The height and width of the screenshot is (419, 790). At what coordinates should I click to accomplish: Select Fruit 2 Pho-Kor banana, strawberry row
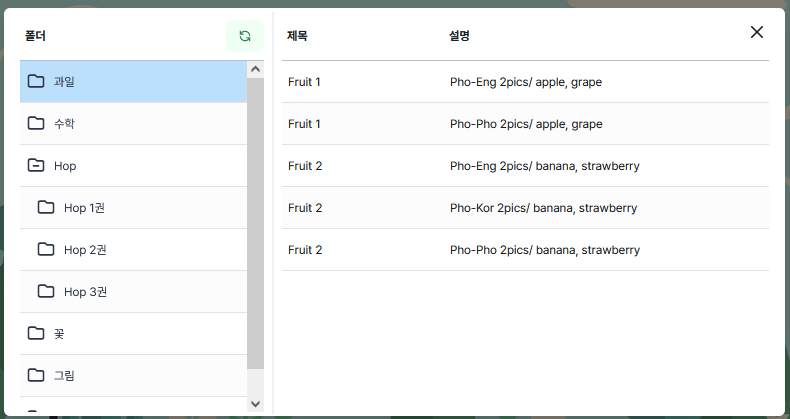525,208
